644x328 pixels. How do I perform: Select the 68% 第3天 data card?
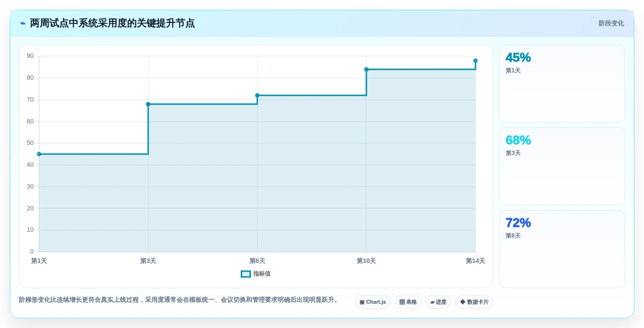tap(562, 166)
